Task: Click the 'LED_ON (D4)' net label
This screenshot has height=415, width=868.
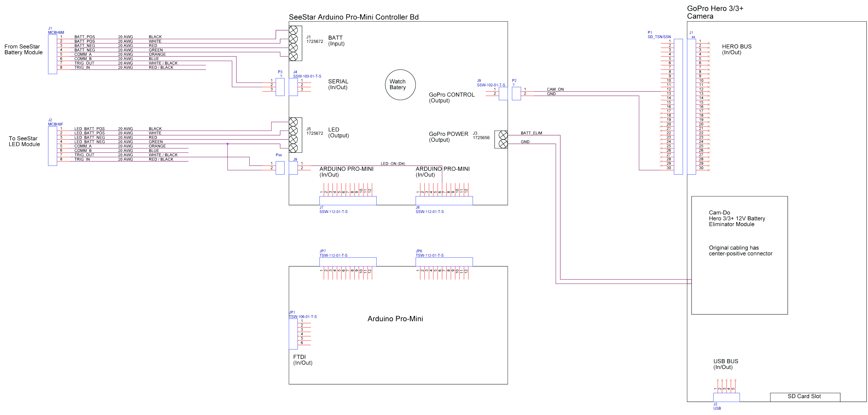Action: (393, 164)
